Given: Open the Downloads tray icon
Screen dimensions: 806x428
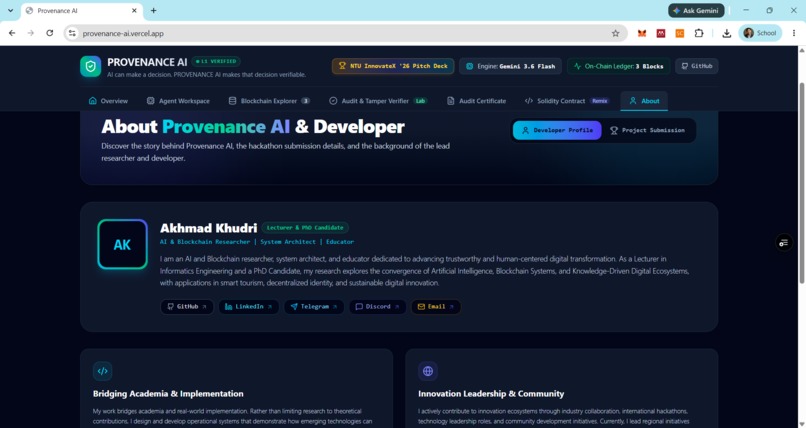Looking at the screenshot, I should [x=726, y=33].
